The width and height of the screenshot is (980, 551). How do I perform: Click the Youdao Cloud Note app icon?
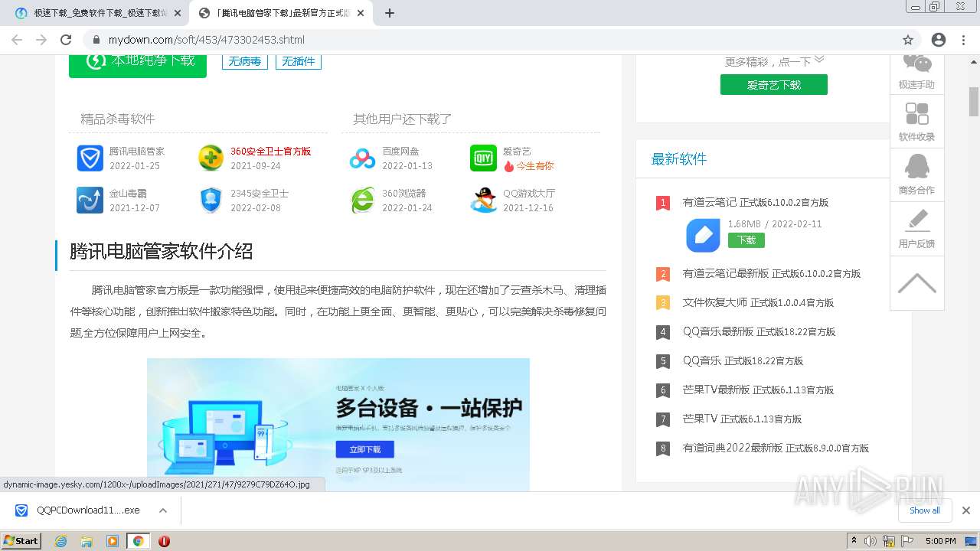[x=703, y=235]
